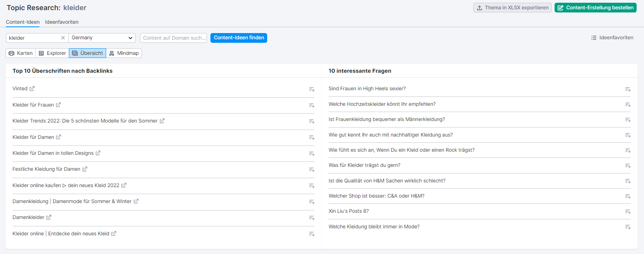Click Content-Ideen finden button
This screenshot has height=254, width=644.
coord(239,38)
